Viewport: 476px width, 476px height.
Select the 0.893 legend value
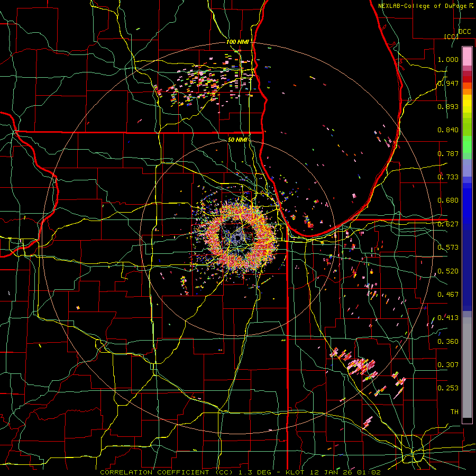point(448,106)
